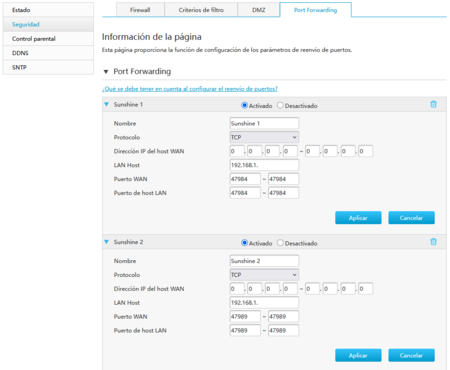Select Activado for Sunshine 2

[244, 243]
